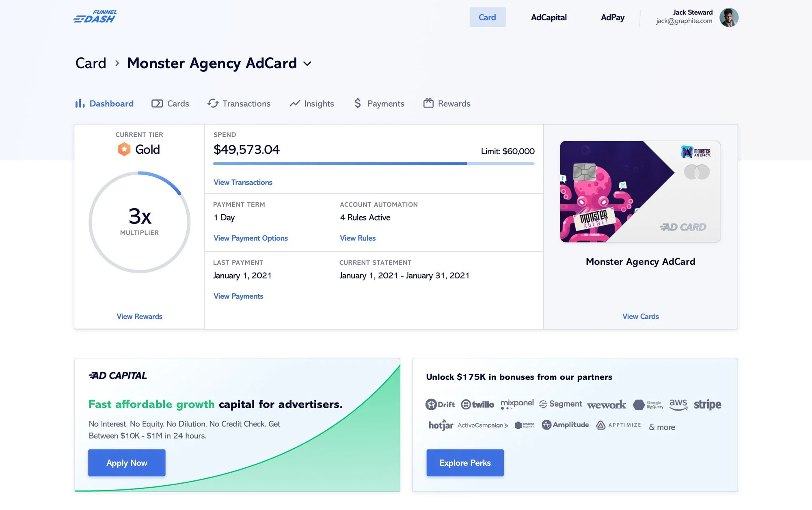The width and height of the screenshot is (812, 510).
Task: Open the View Payment Options link
Action: point(251,238)
